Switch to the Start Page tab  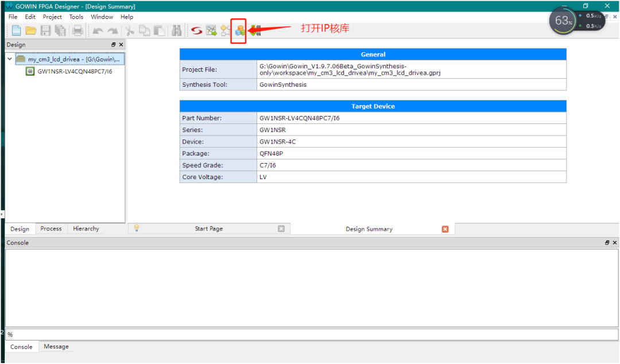[x=209, y=229]
